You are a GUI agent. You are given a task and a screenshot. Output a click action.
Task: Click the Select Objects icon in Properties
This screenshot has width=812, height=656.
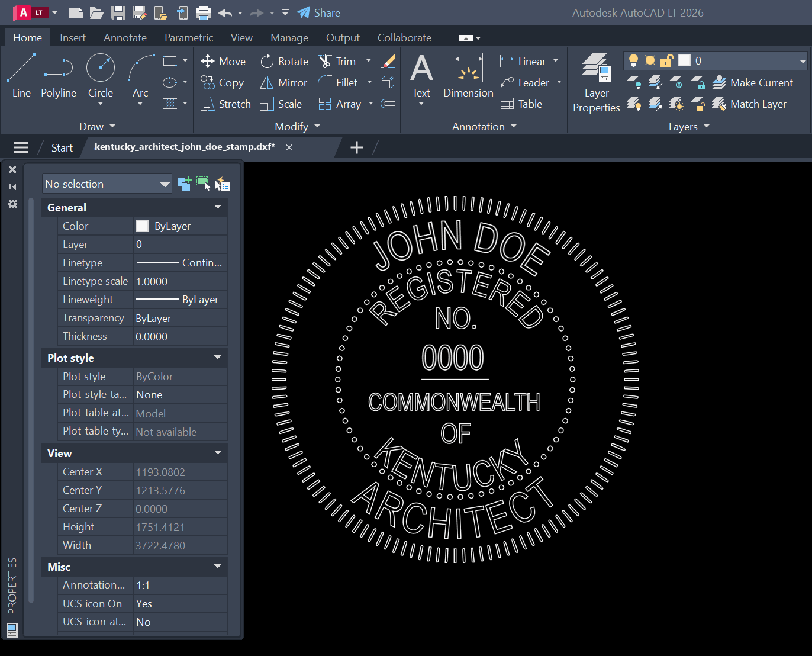tap(203, 184)
